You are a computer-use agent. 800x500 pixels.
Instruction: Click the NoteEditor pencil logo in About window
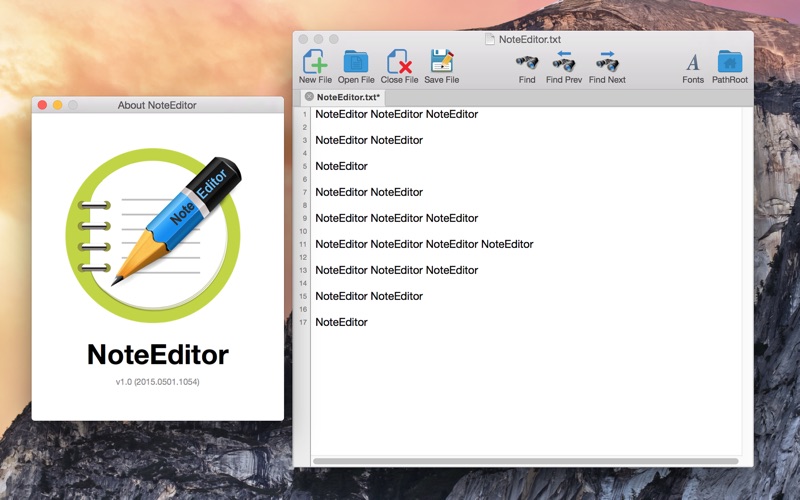pyautogui.click(x=153, y=235)
